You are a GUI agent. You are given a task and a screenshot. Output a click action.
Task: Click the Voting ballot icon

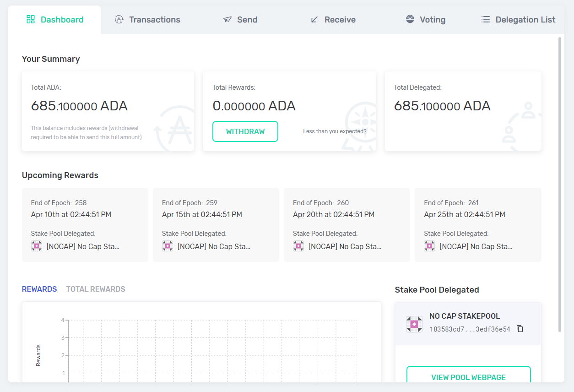410,19
